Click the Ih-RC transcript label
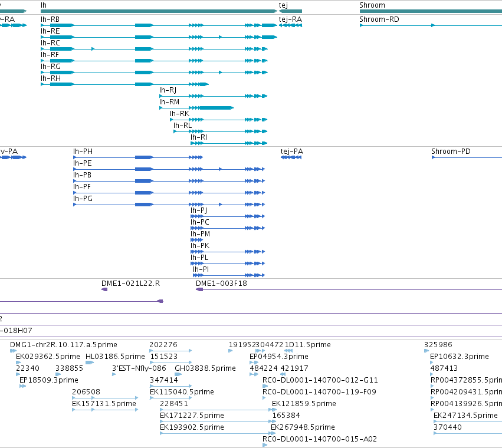Screen dimensions: 502x448 pyautogui.click(x=50, y=43)
